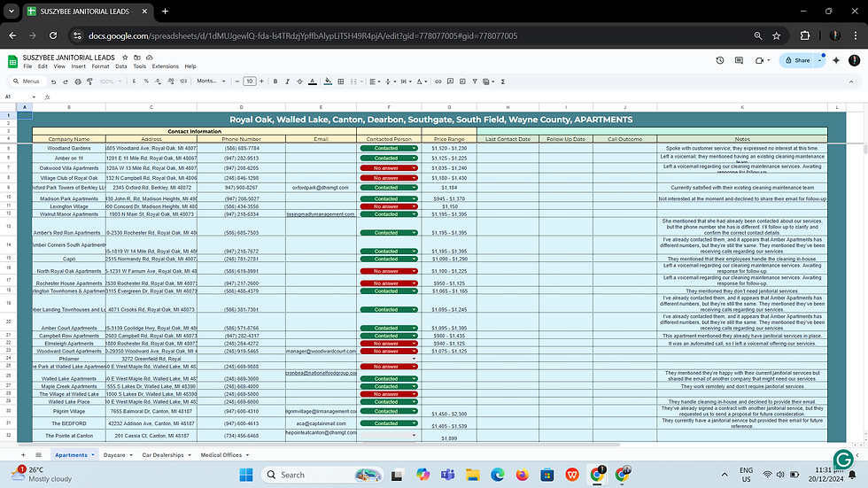This screenshot has width=868, height=488.
Task: Open the vertical align dropdown
Action: pyautogui.click(x=390, y=81)
